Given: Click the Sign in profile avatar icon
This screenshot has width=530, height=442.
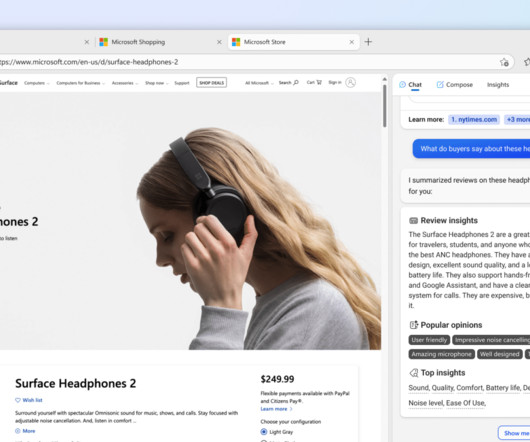Looking at the screenshot, I should (x=351, y=82).
